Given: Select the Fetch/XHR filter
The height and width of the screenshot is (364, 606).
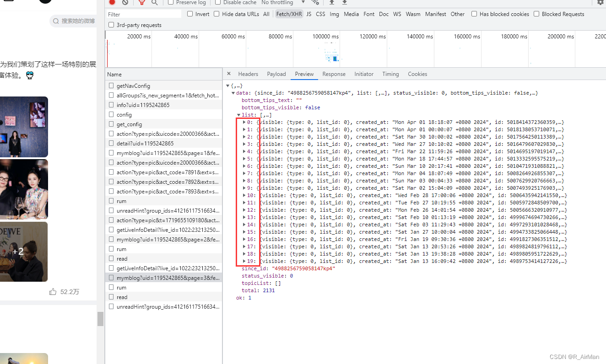Looking at the screenshot, I should click(x=289, y=14).
